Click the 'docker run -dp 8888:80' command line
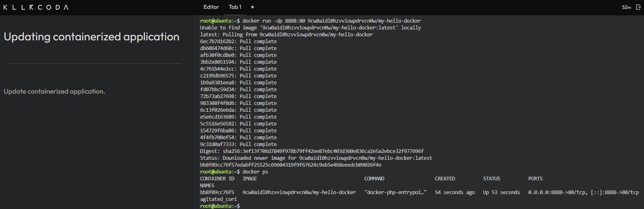 click(332, 21)
